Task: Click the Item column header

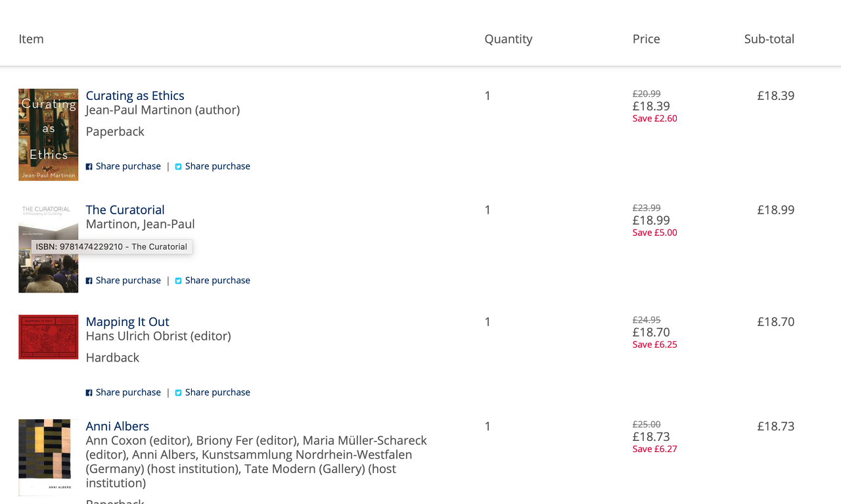Action: 31,39
